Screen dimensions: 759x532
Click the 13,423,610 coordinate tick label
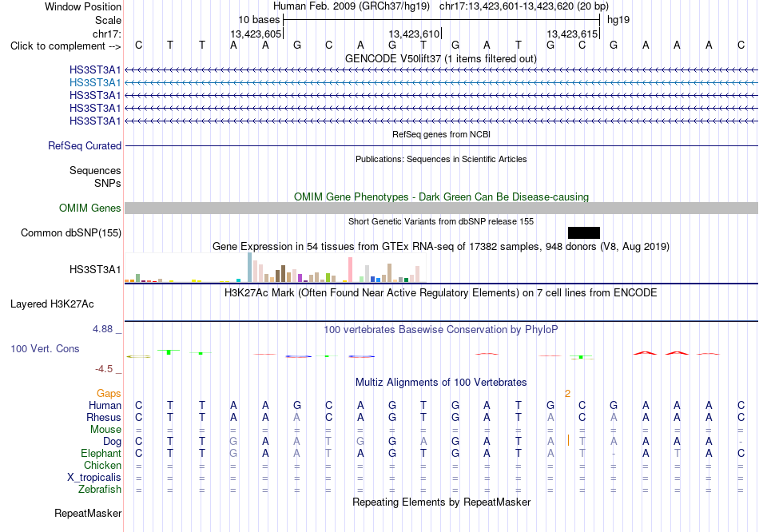pyautogui.click(x=414, y=34)
